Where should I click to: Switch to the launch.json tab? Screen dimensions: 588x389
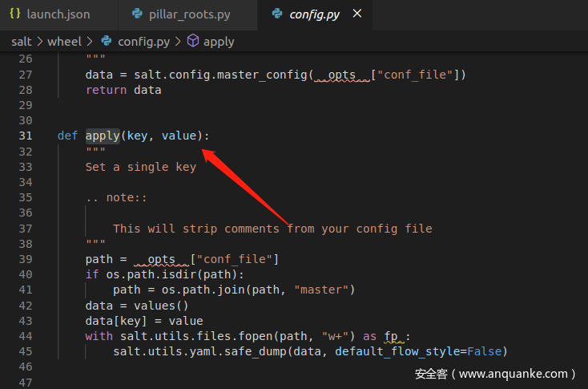pyautogui.click(x=58, y=14)
